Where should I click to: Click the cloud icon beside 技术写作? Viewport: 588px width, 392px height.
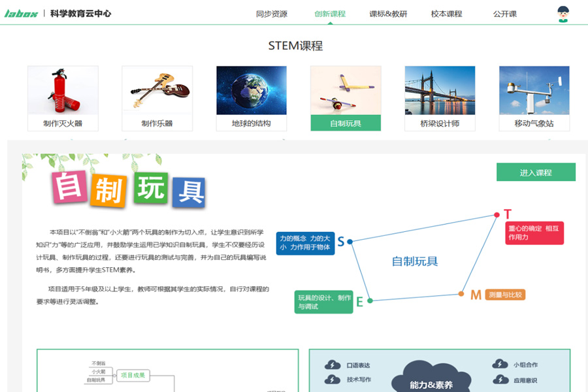(x=333, y=379)
